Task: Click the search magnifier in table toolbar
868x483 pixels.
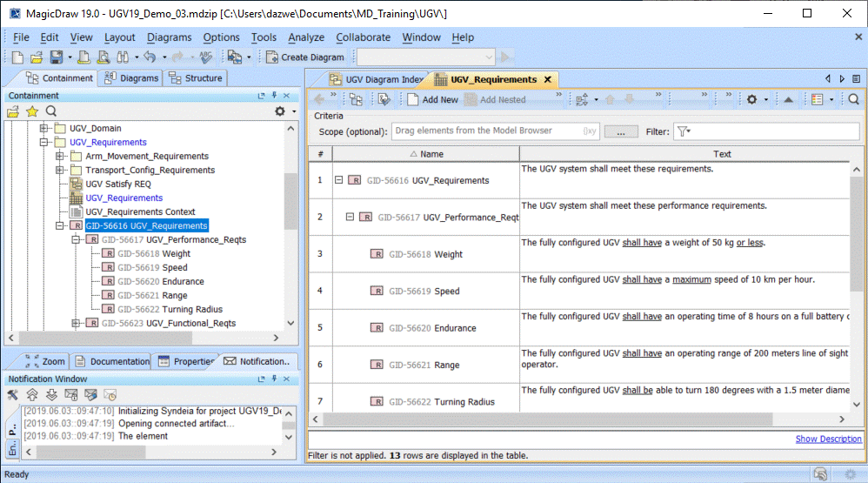Action: point(853,99)
